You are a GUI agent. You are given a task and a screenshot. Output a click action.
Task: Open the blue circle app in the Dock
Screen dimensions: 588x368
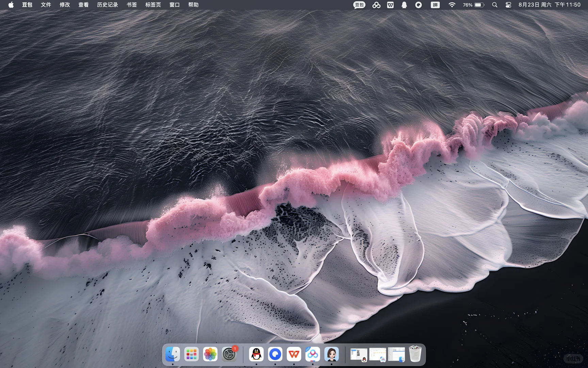(275, 354)
